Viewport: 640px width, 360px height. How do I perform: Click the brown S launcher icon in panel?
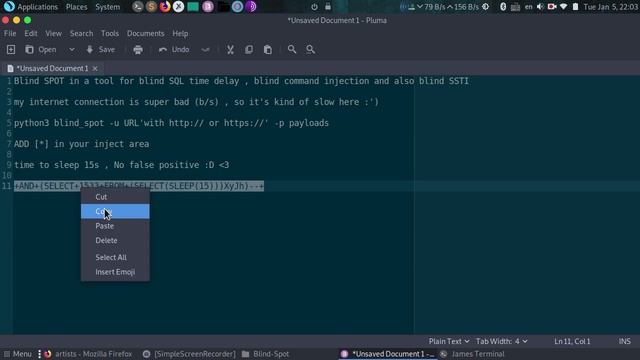[x=151, y=7]
